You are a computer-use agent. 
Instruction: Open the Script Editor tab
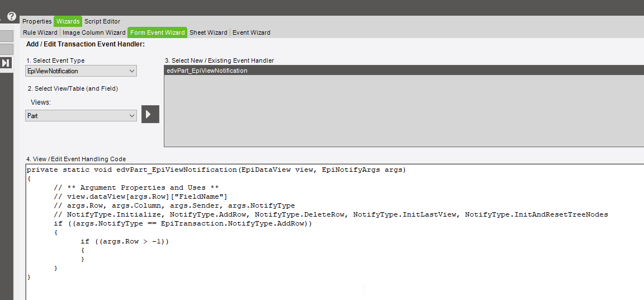click(102, 21)
